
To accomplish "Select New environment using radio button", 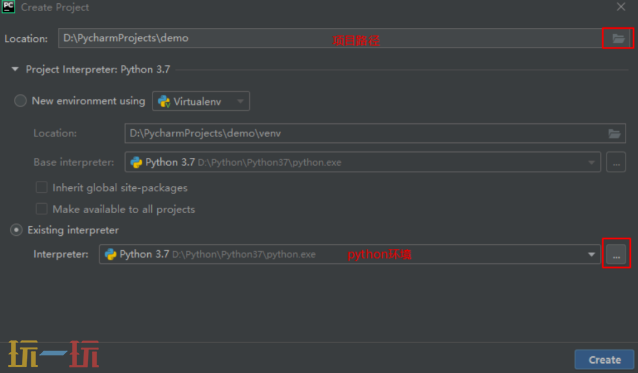I will pyautogui.click(x=20, y=101).
